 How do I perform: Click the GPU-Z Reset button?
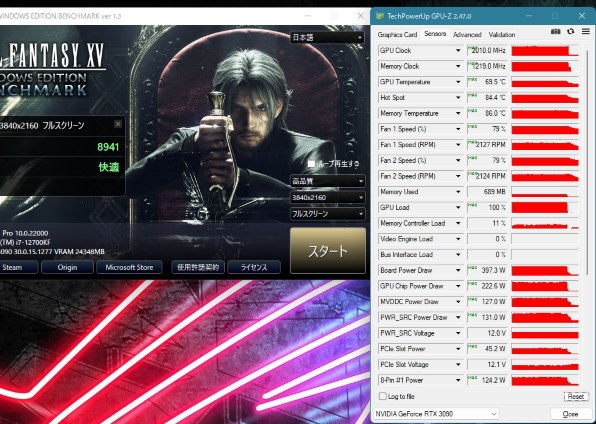[x=575, y=396]
